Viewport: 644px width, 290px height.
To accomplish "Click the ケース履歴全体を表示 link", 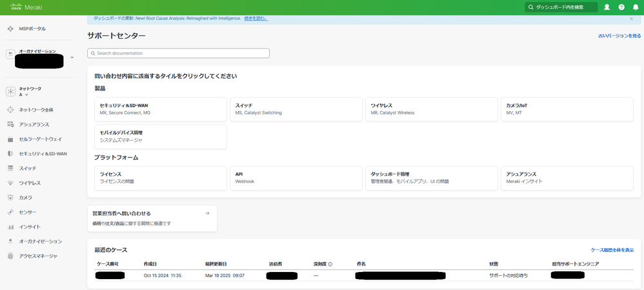I will [612, 250].
